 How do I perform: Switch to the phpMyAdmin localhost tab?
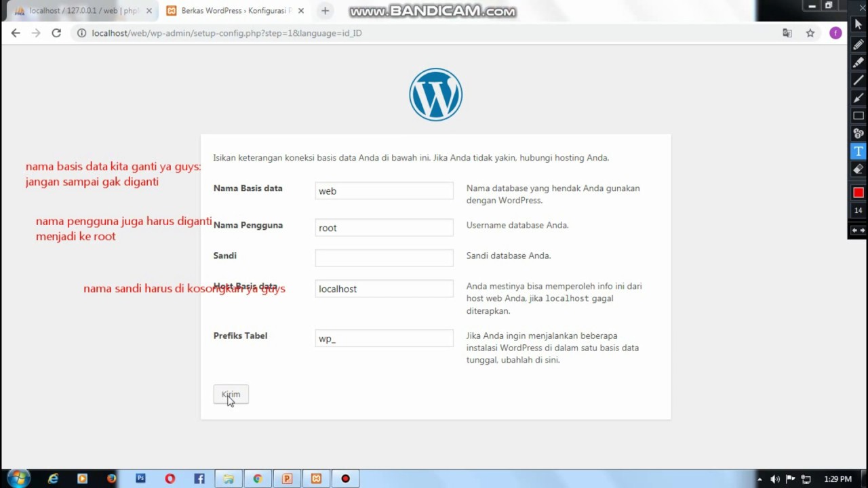click(x=83, y=11)
